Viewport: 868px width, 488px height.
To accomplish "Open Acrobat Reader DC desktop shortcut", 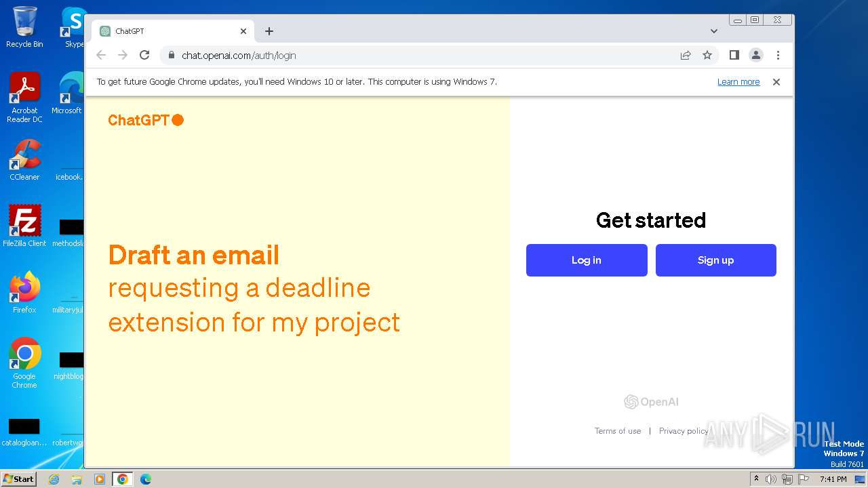I will (x=24, y=98).
